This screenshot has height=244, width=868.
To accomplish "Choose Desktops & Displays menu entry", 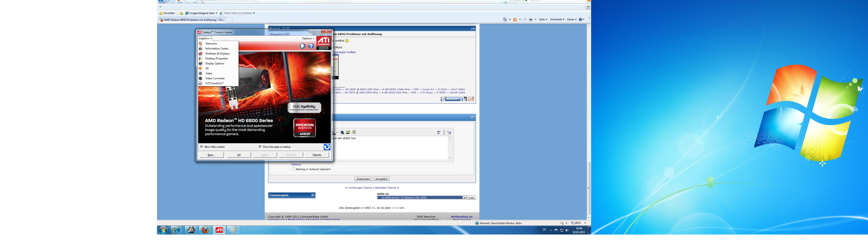I will [217, 54].
